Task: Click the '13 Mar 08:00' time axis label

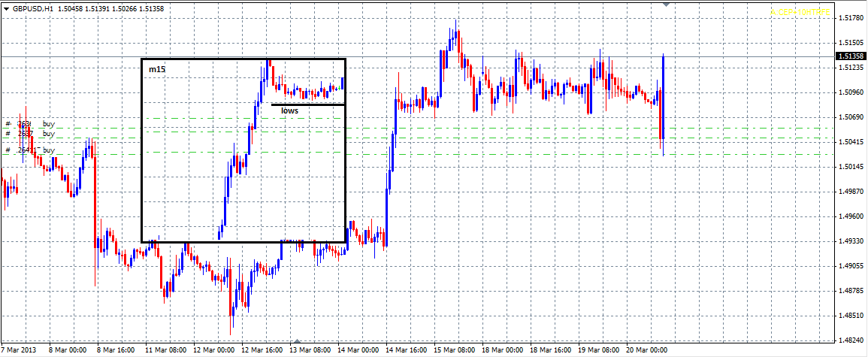Action: pos(311,350)
